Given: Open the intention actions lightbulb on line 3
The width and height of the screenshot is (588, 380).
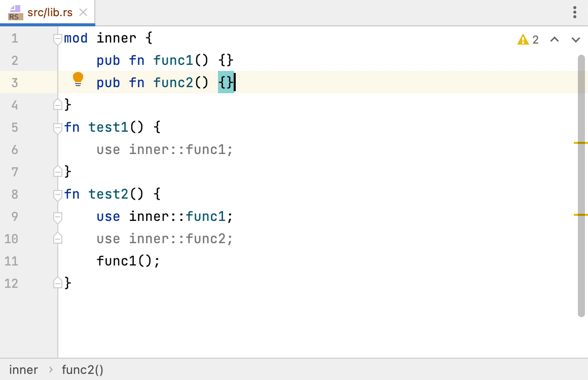Looking at the screenshot, I should (78, 79).
